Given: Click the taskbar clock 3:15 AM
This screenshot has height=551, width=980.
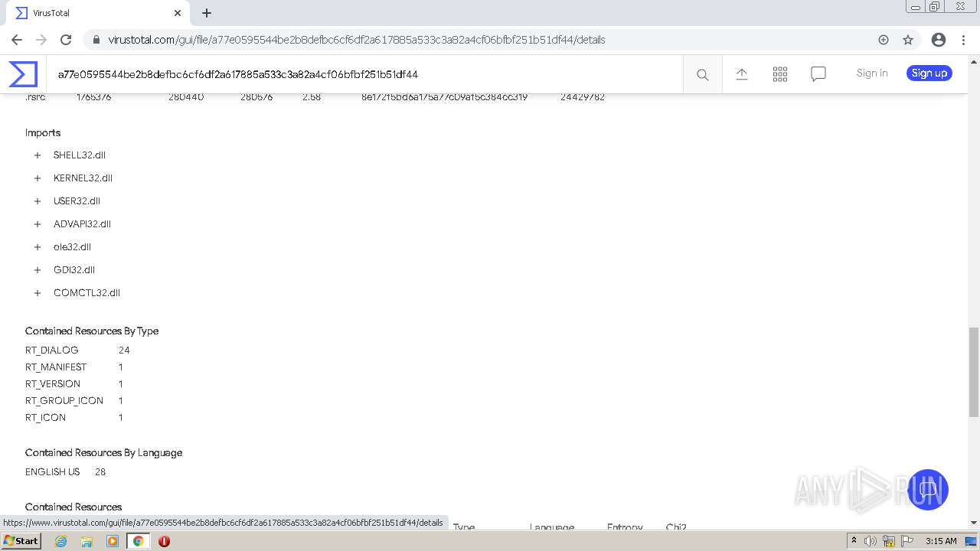Looking at the screenshot, I should [x=941, y=541].
